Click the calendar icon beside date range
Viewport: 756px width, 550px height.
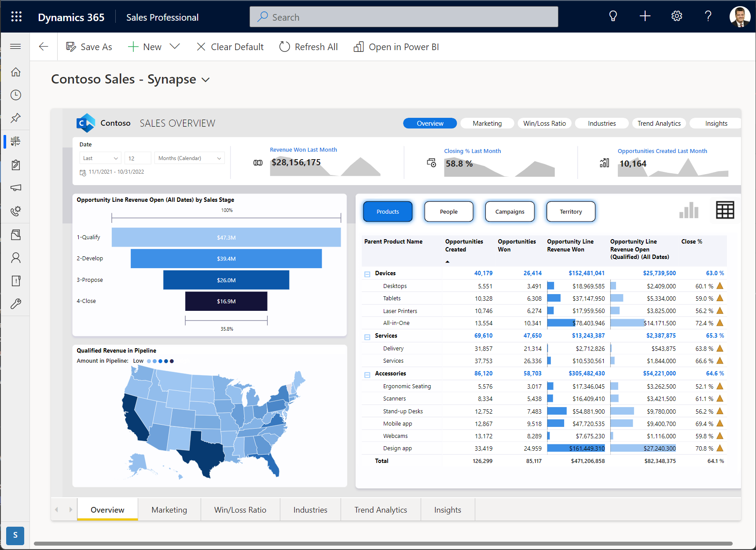pyautogui.click(x=83, y=173)
